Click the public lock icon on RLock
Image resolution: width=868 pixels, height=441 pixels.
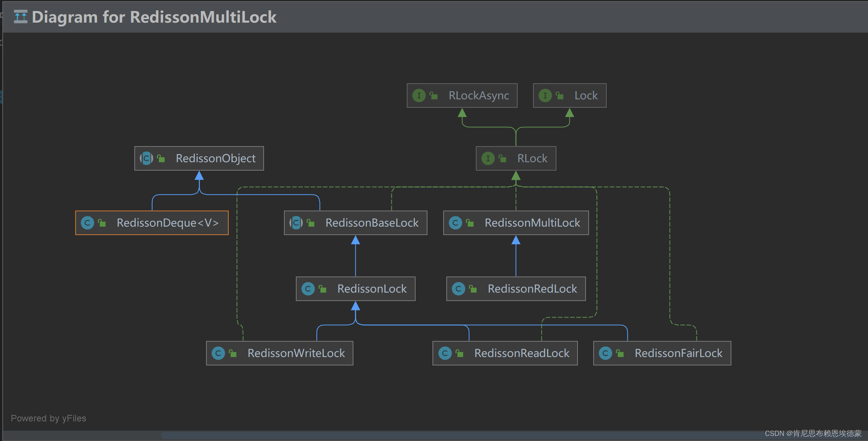pos(503,158)
